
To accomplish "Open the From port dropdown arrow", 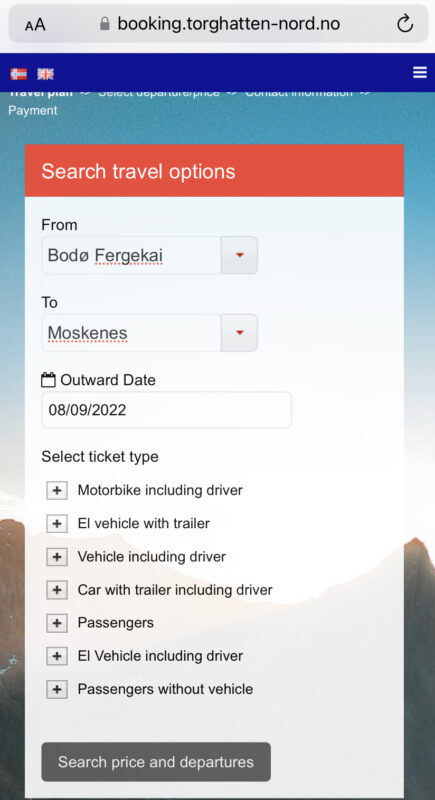I will tap(239, 255).
